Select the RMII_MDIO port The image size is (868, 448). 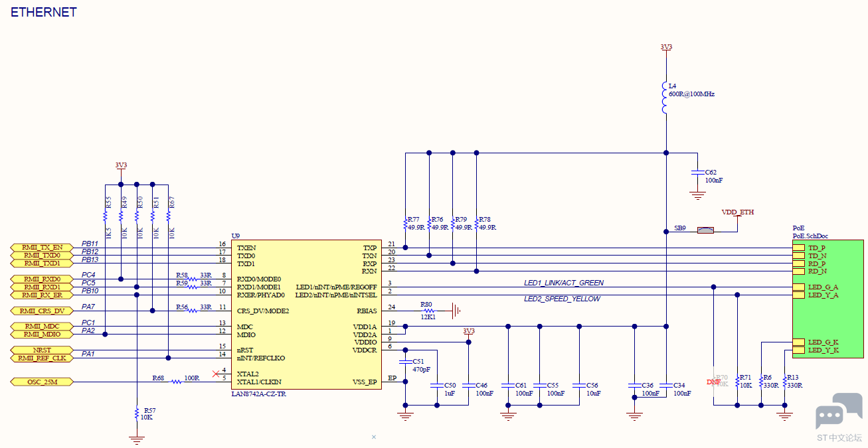point(42,335)
